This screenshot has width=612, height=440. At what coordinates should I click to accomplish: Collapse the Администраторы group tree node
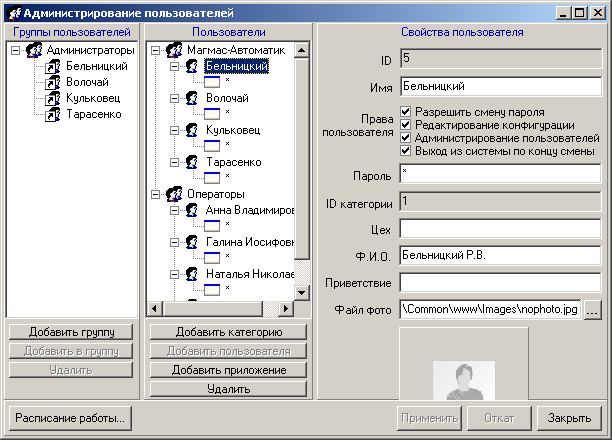[15, 49]
